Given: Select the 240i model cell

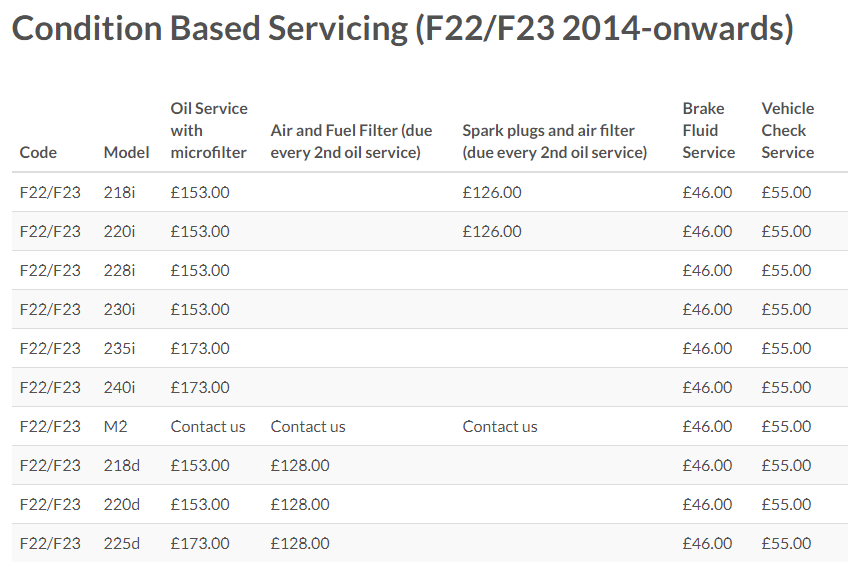Looking at the screenshot, I should [x=119, y=387].
